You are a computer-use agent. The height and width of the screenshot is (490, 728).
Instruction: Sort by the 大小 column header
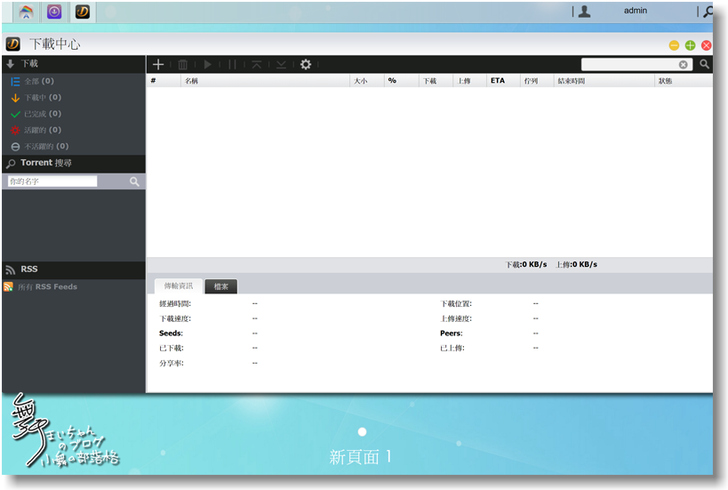367,81
